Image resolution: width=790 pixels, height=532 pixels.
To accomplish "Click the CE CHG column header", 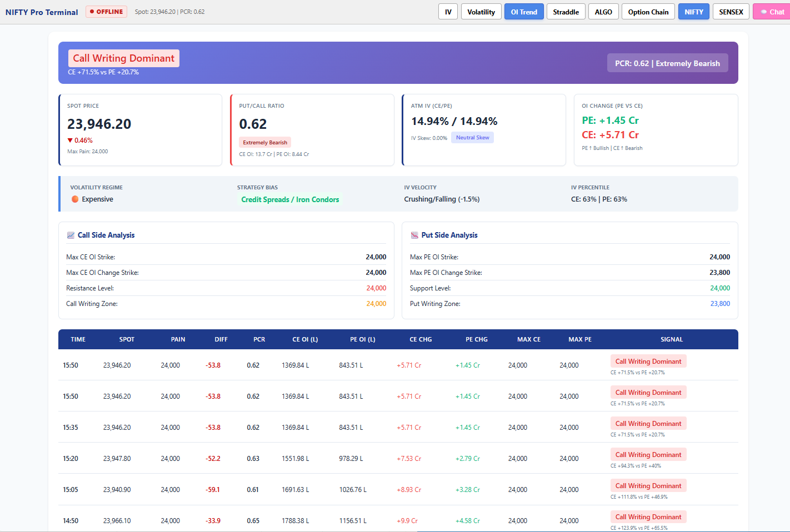I will pyautogui.click(x=421, y=339).
